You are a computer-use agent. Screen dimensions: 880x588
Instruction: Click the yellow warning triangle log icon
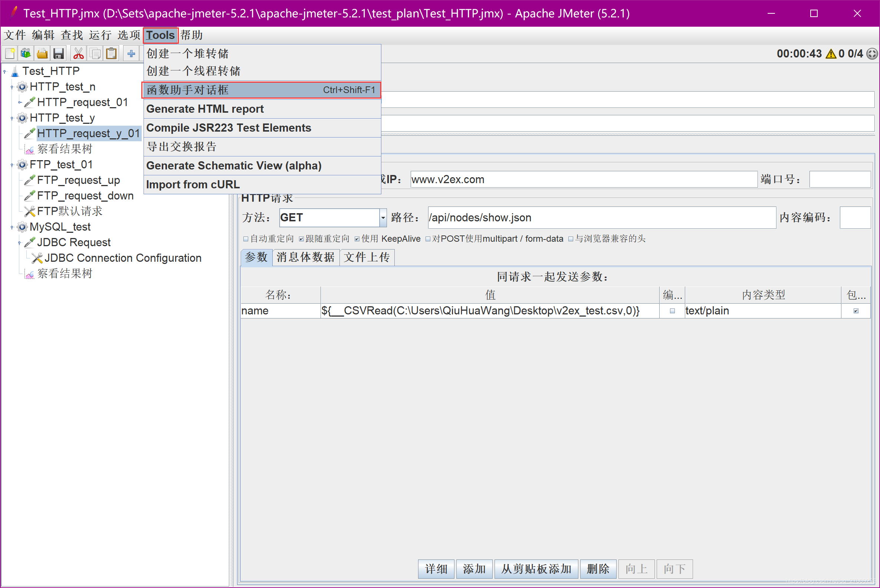click(x=831, y=54)
